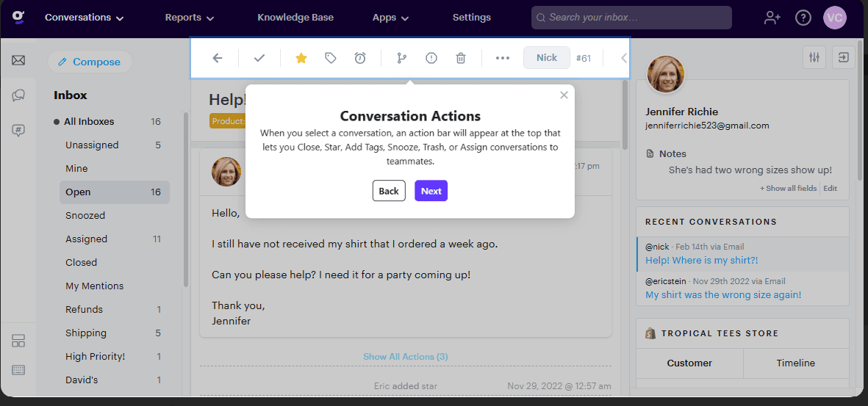Click the Shopify bag icon
Screen dimensions: 868x406
pyautogui.click(x=650, y=333)
